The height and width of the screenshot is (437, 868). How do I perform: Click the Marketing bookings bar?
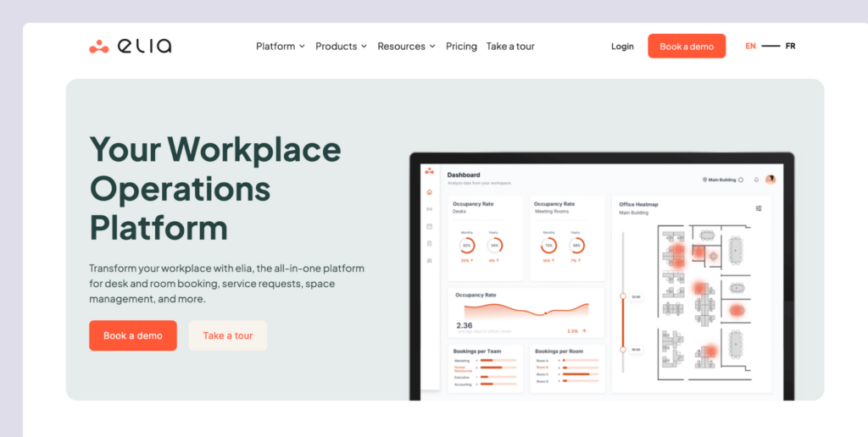click(x=498, y=360)
